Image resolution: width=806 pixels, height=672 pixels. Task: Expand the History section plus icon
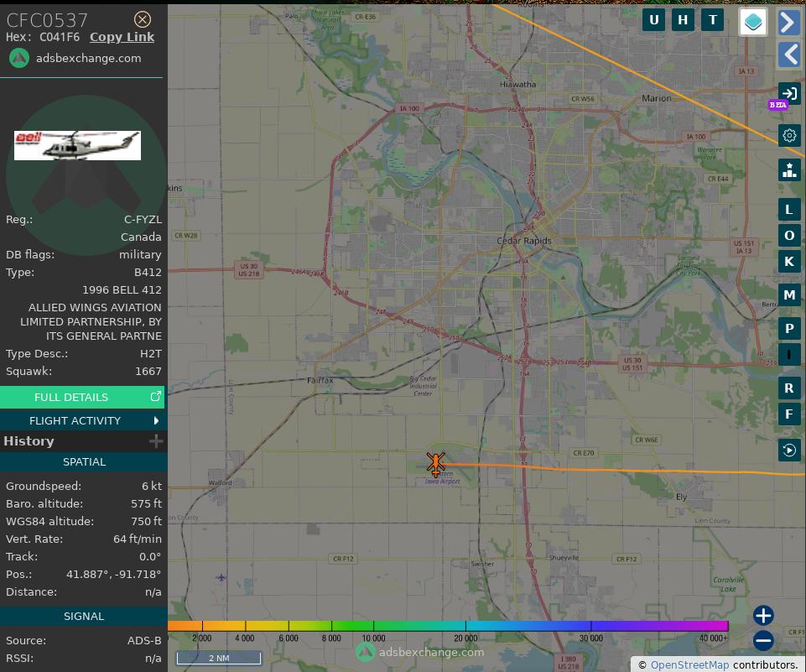156,441
